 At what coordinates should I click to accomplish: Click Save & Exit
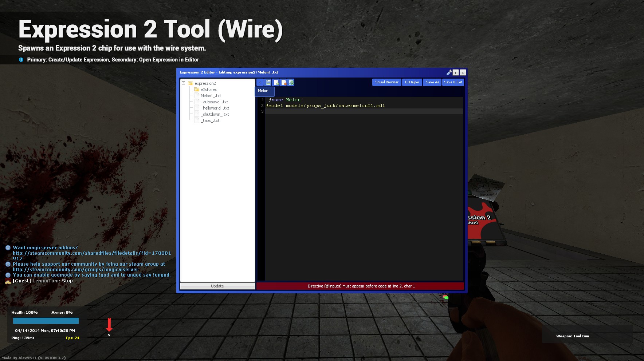453,82
